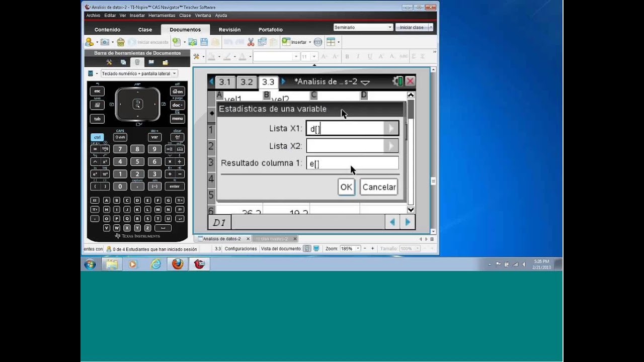Click OK in statistics dialog
The height and width of the screenshot is (362, 644).
point(346,187)
